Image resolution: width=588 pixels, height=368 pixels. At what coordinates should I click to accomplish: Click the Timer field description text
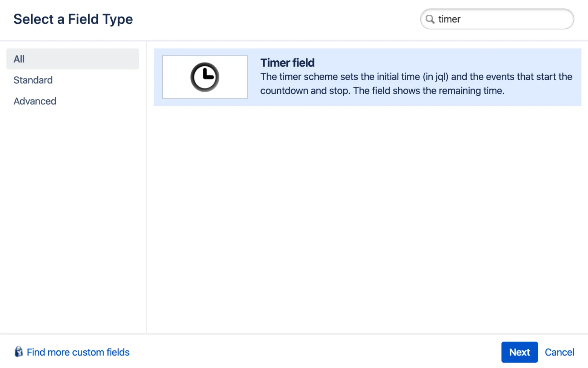click(416, 84)
